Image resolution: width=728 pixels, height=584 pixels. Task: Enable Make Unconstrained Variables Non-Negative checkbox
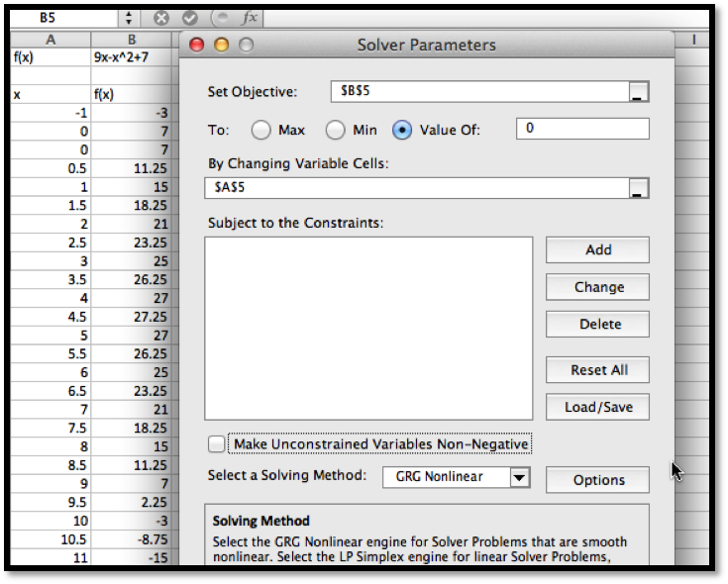[x=217, y=444]
